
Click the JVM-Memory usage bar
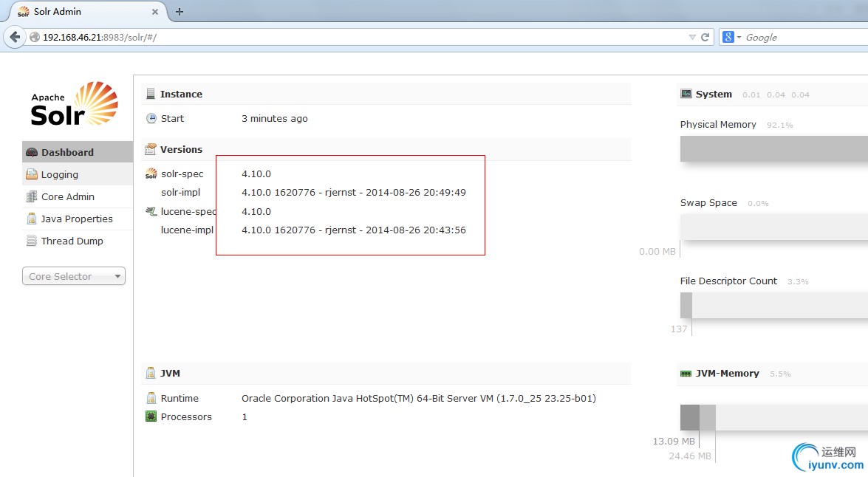click(774, 417)
